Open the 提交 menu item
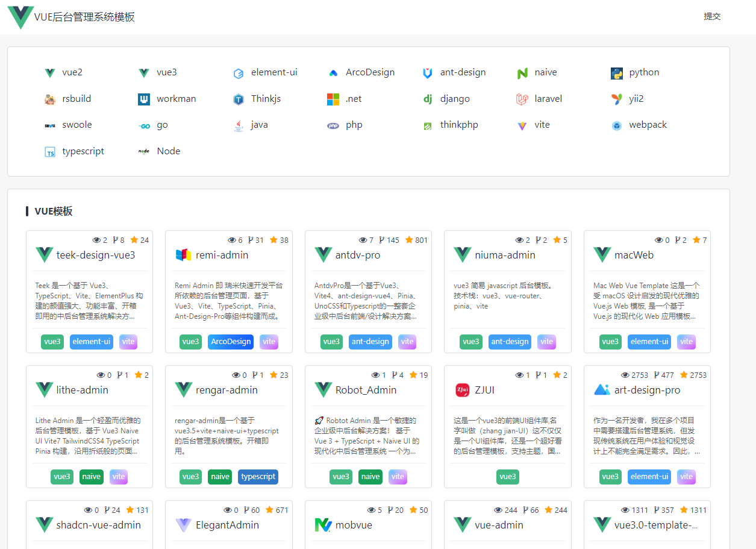This screenshot has height=549, width=756. pos(712,17)
